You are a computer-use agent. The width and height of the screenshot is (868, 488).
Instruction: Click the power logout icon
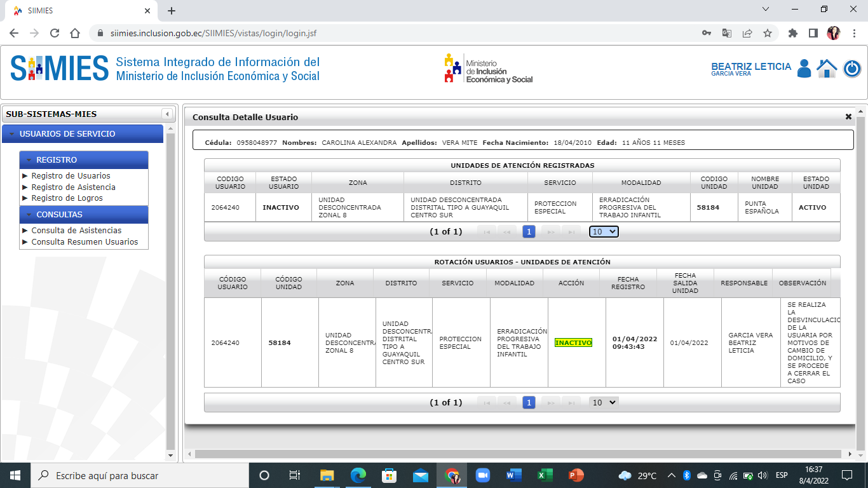851,69
